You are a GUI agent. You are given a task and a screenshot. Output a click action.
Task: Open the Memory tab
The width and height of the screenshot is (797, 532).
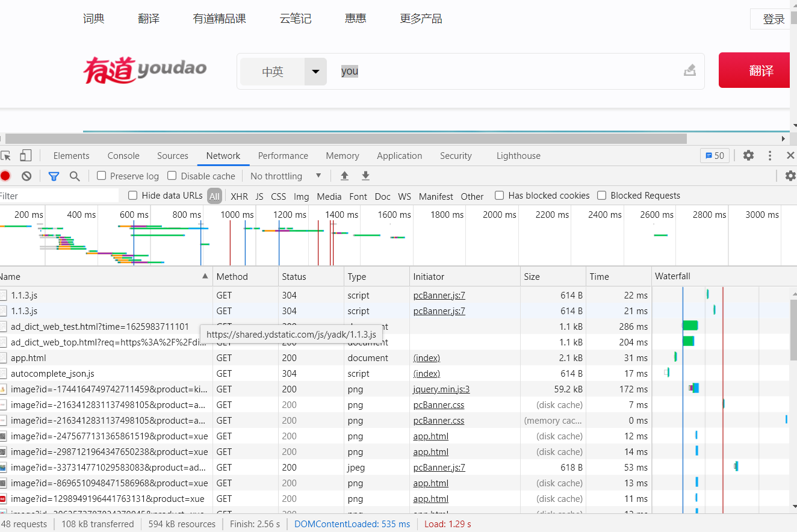pyautogui.click(x=343, y=155)
